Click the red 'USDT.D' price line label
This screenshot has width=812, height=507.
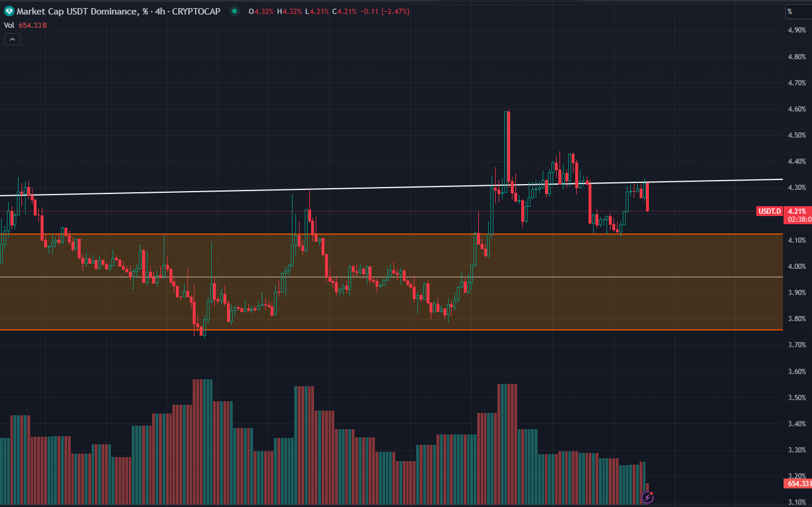(770, 211)
